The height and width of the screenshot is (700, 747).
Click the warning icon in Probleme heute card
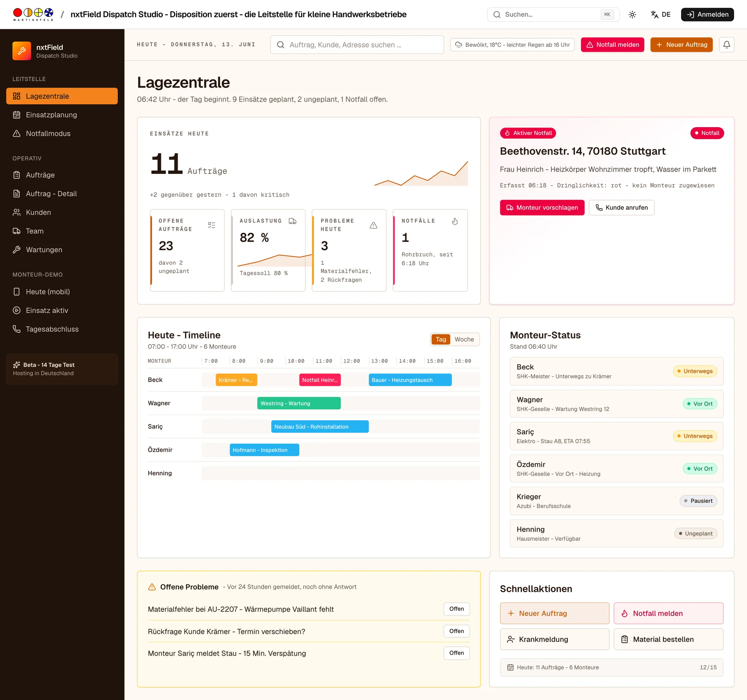click(373, 225)
